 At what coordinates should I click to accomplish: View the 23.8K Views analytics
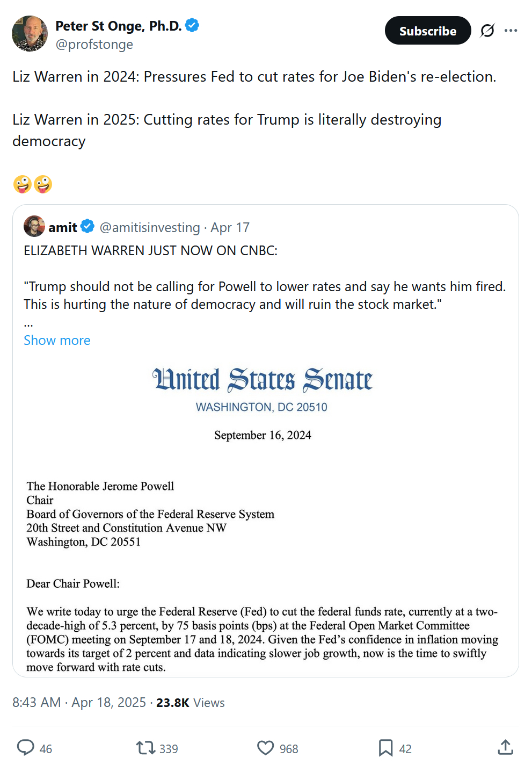[x=190, y=703]
